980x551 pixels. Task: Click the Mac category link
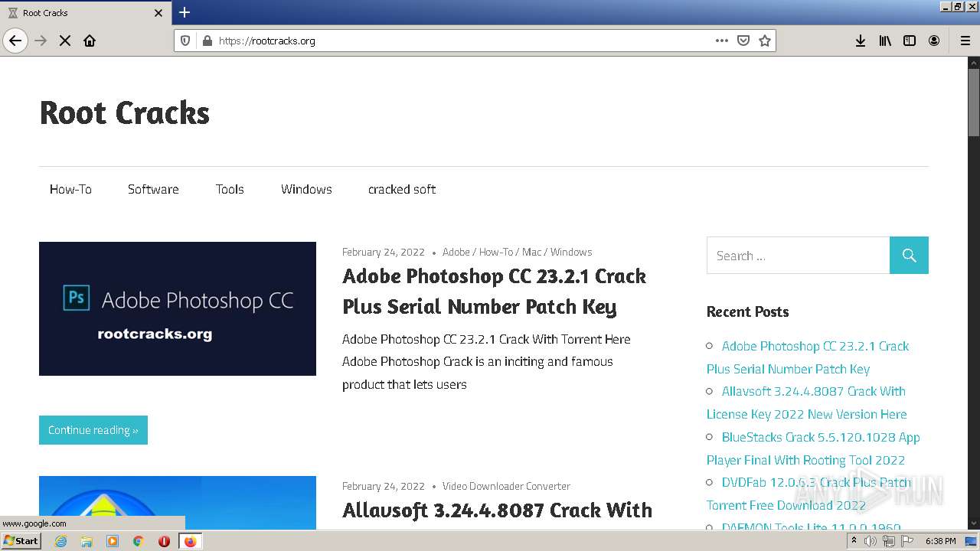[x=532, y=252]
